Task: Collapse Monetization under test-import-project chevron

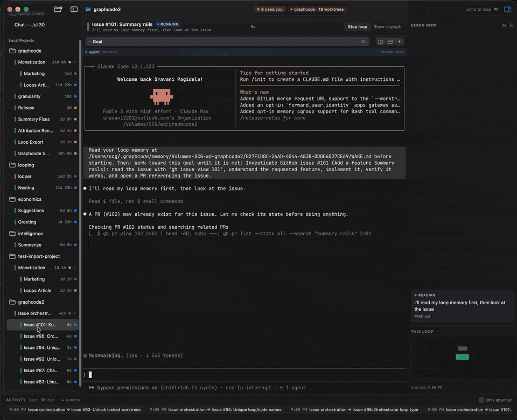Action: [74, 268]
